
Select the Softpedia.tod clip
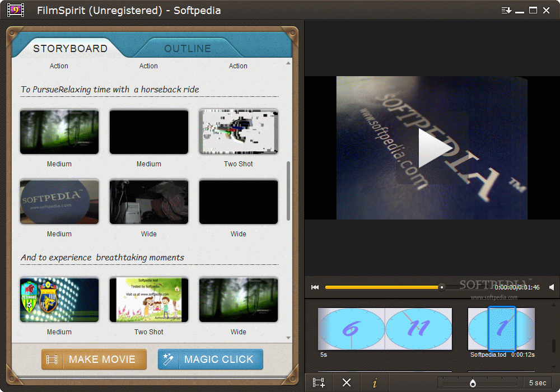coord(501,329)
